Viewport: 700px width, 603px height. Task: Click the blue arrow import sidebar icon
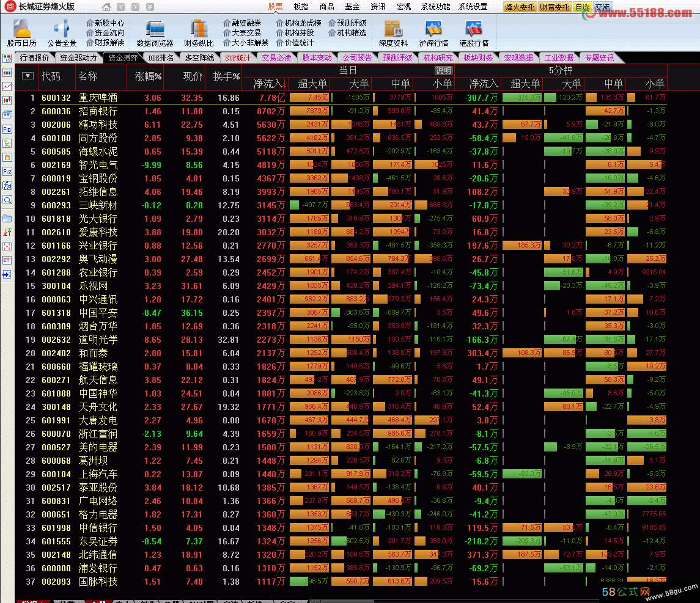[7, 274]
